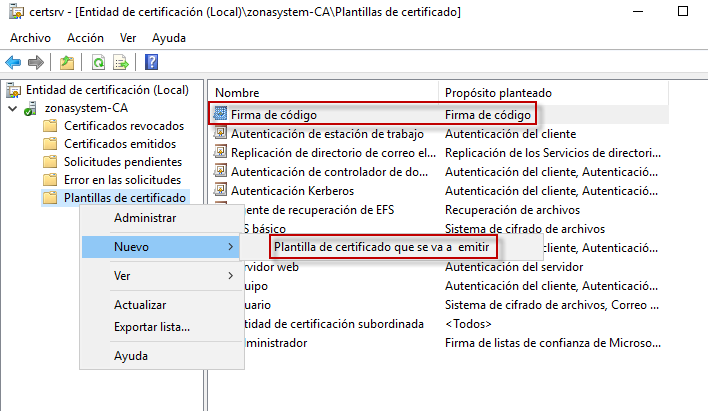Maximize the certsrv window
Image resolution: width=708 pixels, height=411 pixels.
pos(683,11)
